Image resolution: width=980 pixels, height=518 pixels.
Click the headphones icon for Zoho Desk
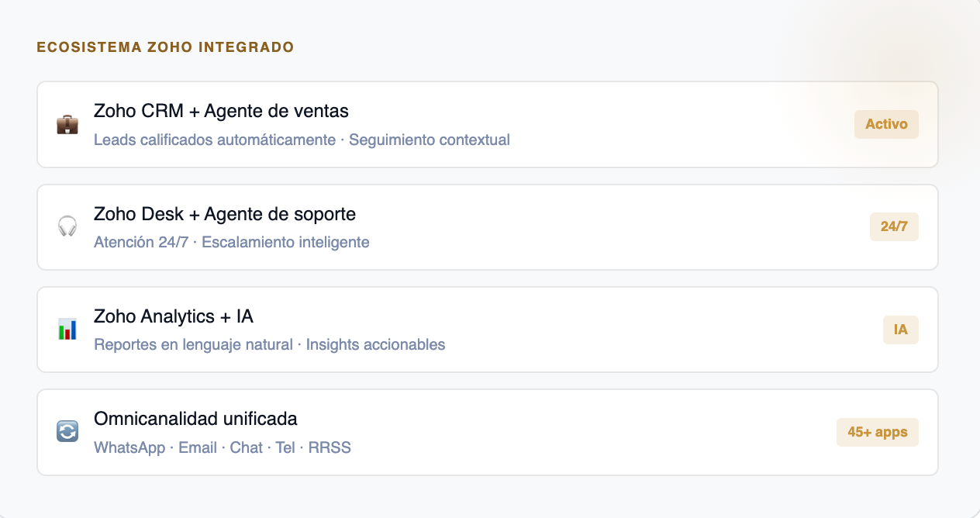(x=67, y=227)
